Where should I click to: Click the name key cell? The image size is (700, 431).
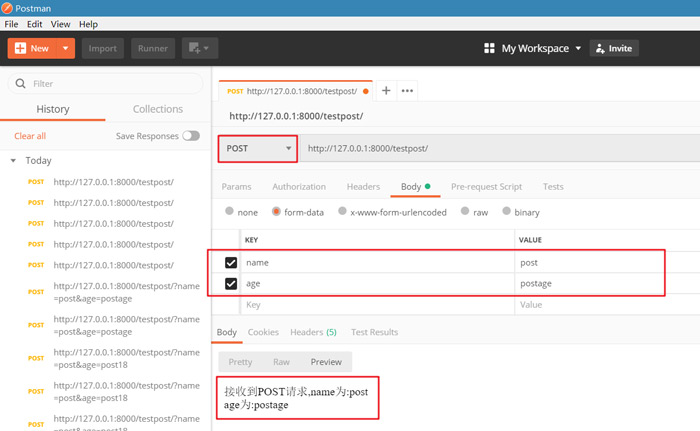point(377,263)
